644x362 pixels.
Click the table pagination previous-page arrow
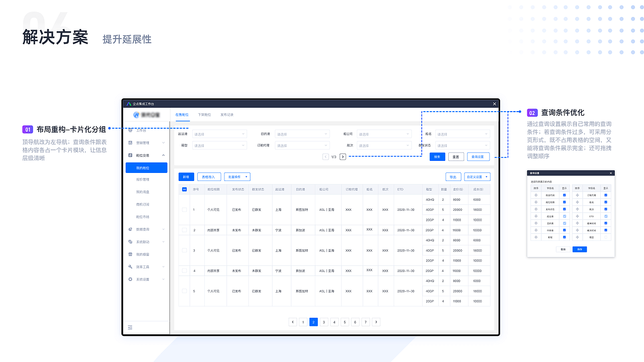click(x=293, y=322)
